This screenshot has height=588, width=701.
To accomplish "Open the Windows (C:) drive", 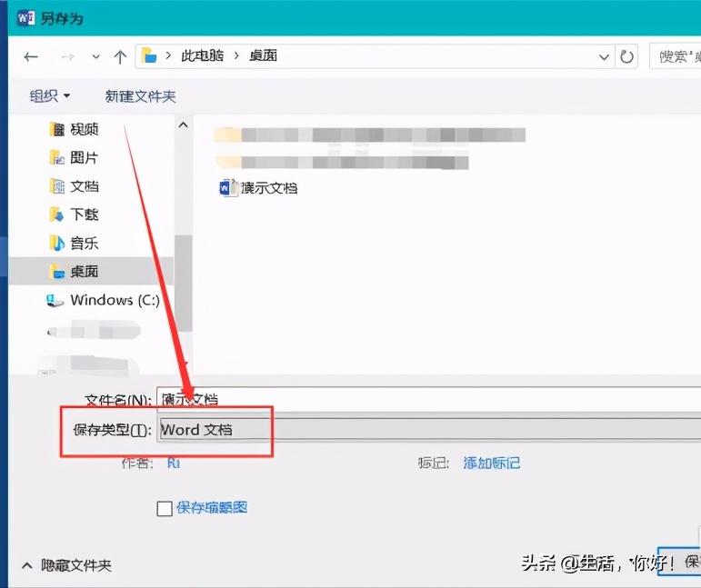I will click(x=104, y=300).
